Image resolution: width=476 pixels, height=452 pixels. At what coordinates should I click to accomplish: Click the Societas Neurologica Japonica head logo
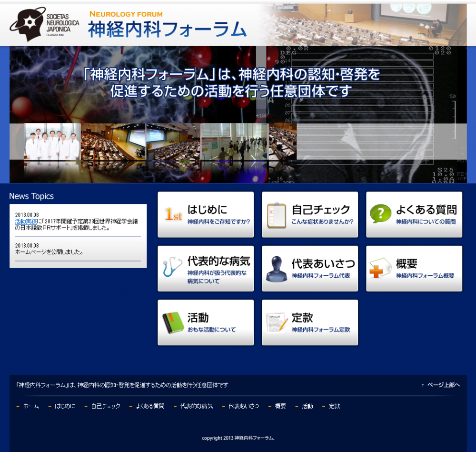click(x=28, y=24)
